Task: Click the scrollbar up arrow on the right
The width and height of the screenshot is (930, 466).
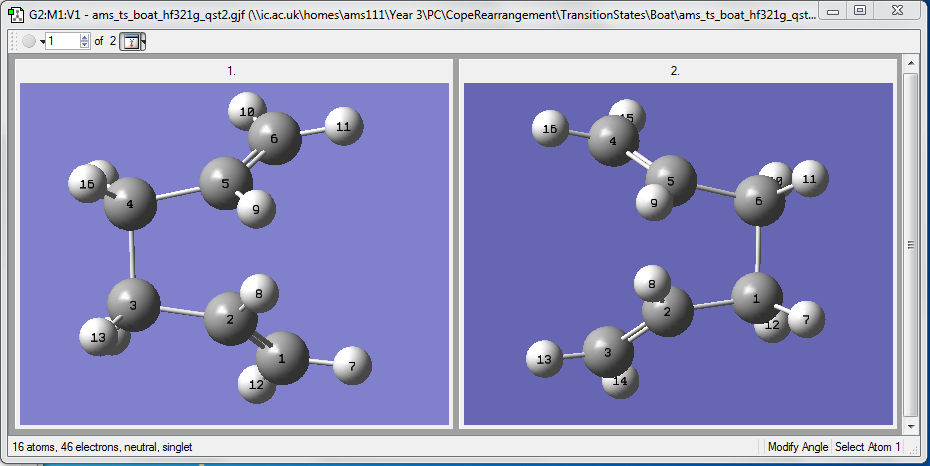Action: click(x=910, y=62)
